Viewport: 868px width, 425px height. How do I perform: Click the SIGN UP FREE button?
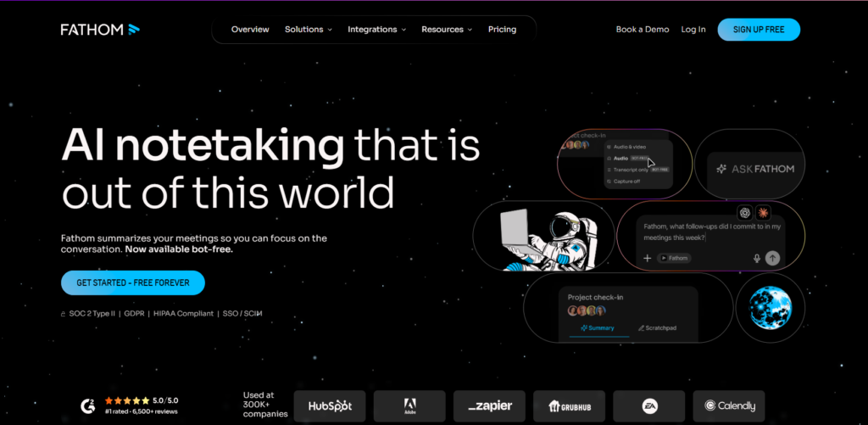[759, 30]
